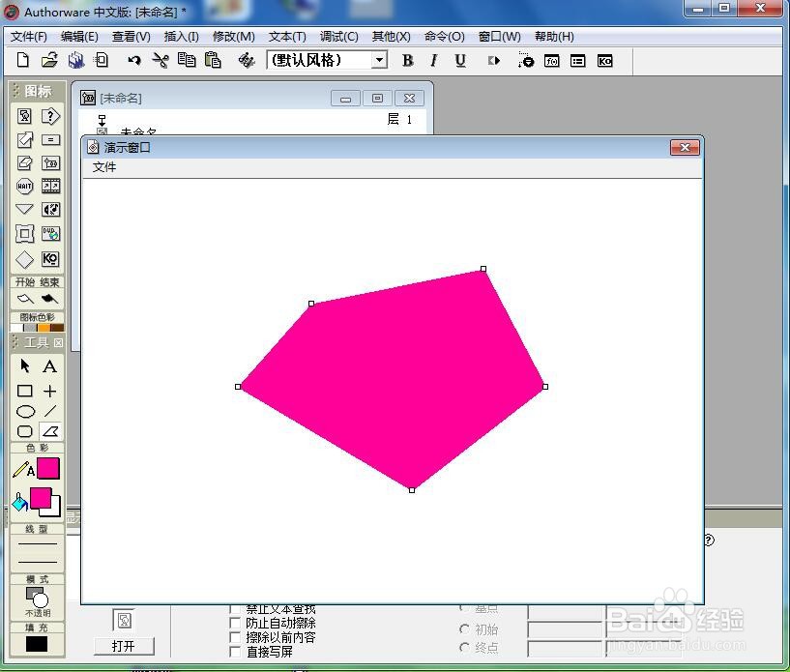Open the opaque mode selector
Viewport: 790px width, 672px height.
[38, 601]
